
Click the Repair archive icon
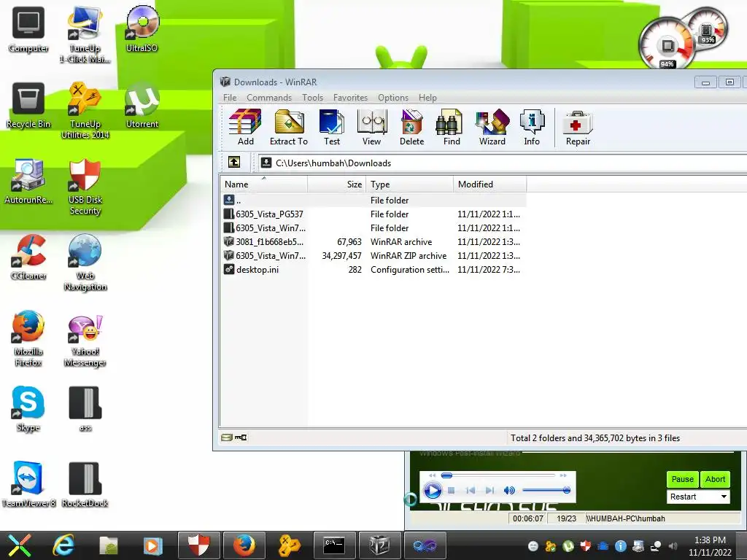(578, 127)
